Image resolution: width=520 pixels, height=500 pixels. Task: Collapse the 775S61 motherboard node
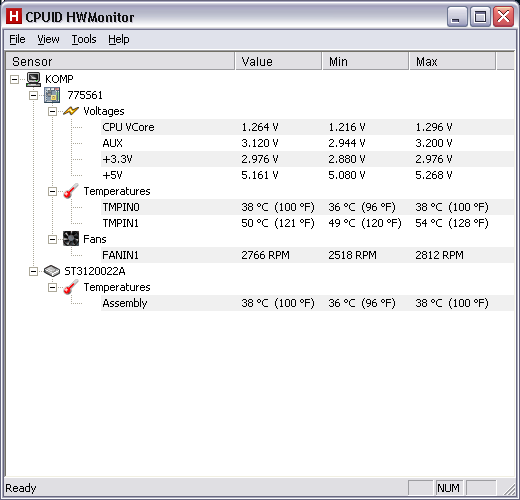click(33, 95)
